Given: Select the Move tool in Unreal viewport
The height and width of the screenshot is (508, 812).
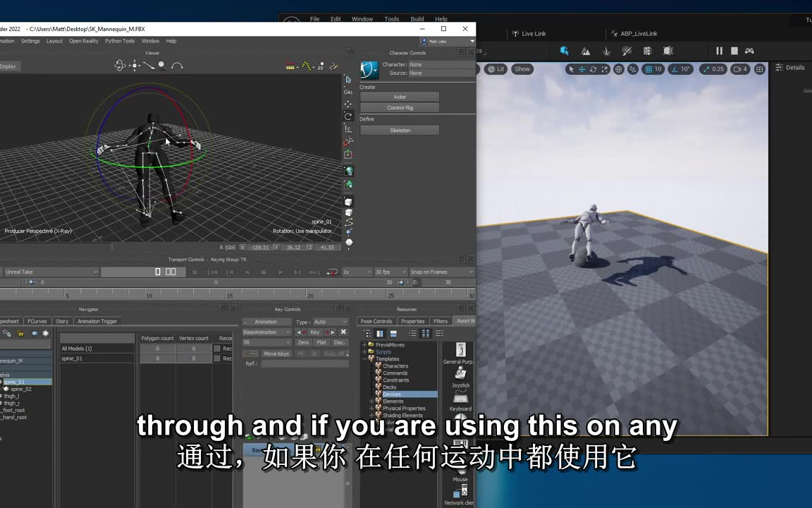Looking at the screenshot, I should pos(582,69).
